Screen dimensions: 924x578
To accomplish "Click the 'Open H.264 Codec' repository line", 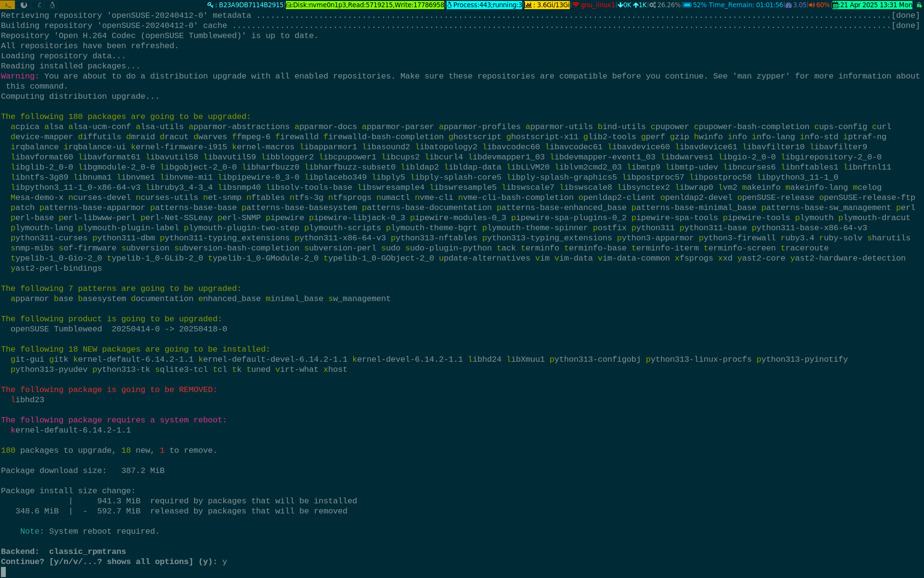I will pyautogui.click(x=160, y=36).
